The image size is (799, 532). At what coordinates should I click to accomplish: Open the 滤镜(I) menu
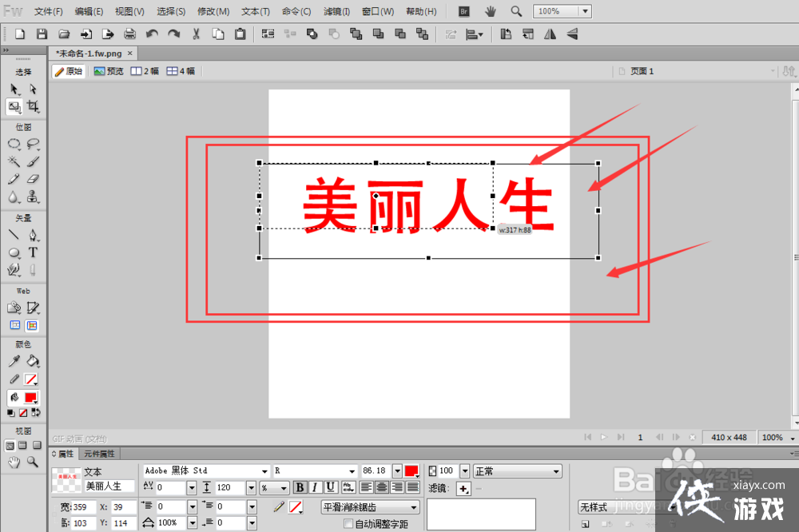[336, 12]
